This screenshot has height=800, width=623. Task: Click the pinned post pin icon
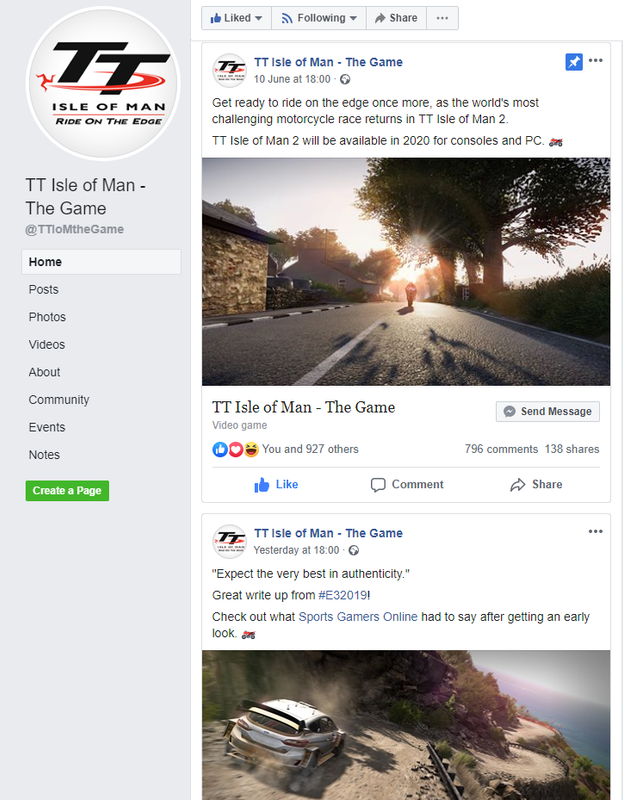(x=574, y=62)
